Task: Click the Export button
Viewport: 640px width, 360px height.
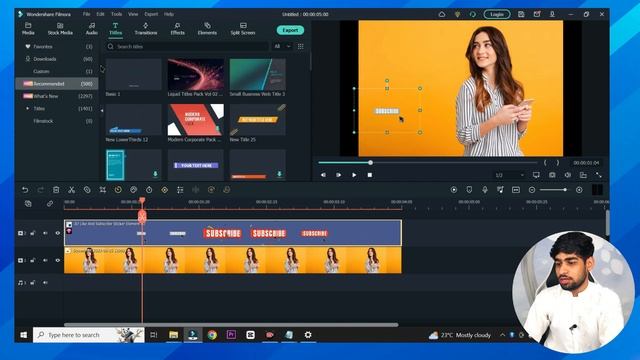Action: pos(290,30)
